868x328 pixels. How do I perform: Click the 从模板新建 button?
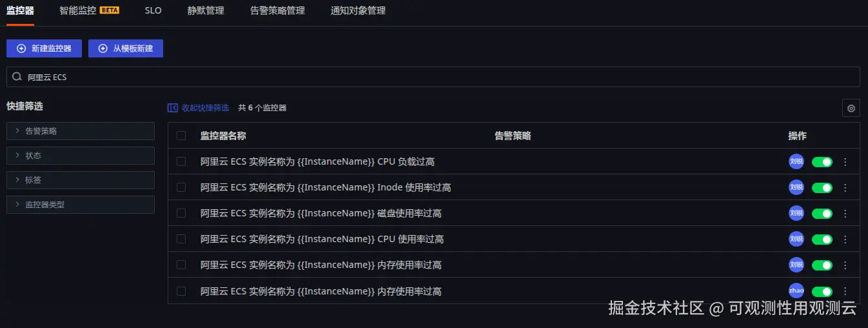(126, 48)
